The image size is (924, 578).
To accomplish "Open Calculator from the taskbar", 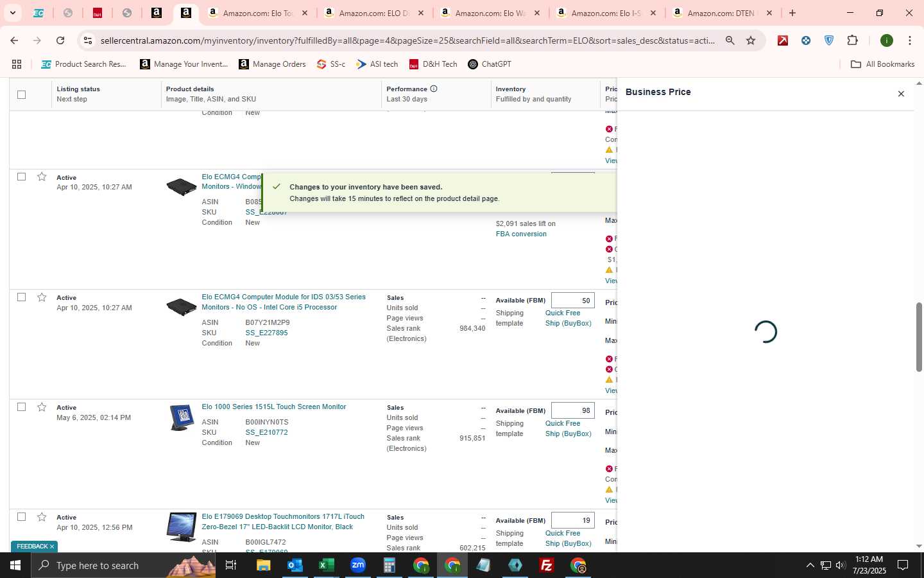I will coord(389,565).
